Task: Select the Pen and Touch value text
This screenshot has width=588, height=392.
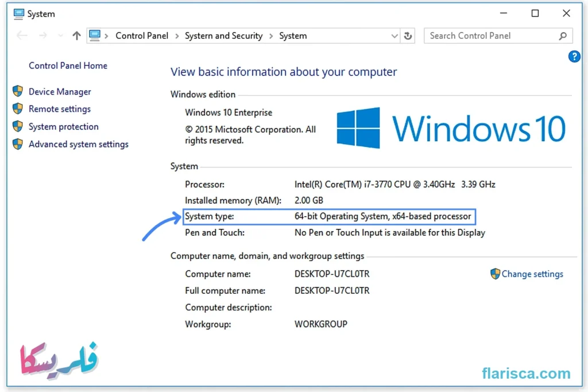Action: click(x=390, y=232)
